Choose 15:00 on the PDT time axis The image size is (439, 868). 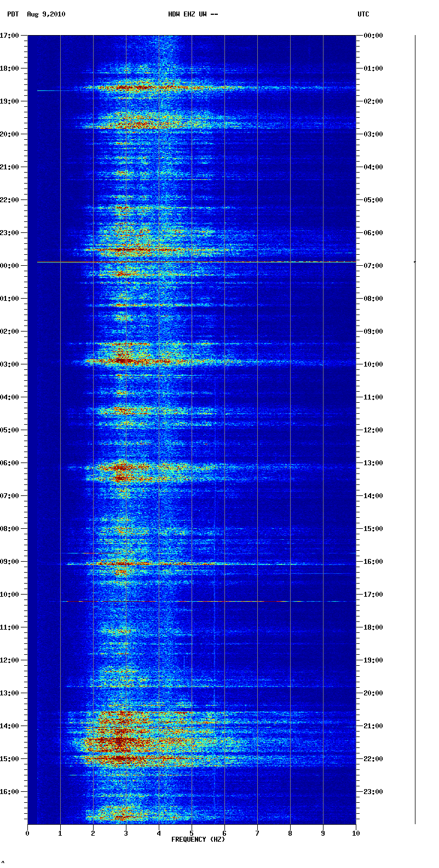pyautogui.click(x=9, y=759)
